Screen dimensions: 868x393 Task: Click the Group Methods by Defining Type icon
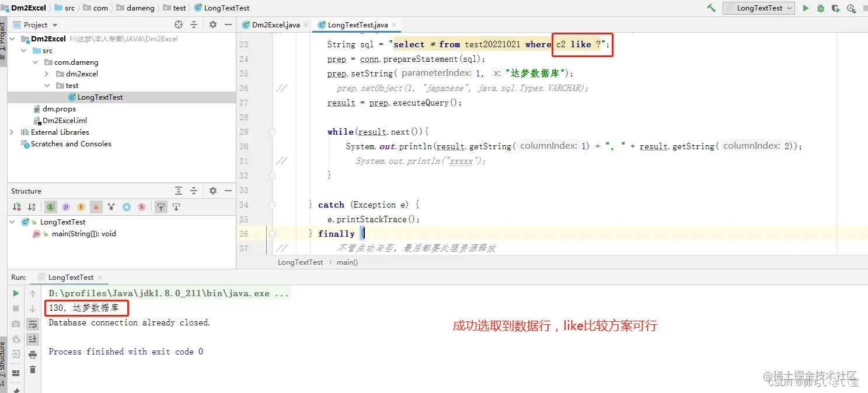[111, 206]
